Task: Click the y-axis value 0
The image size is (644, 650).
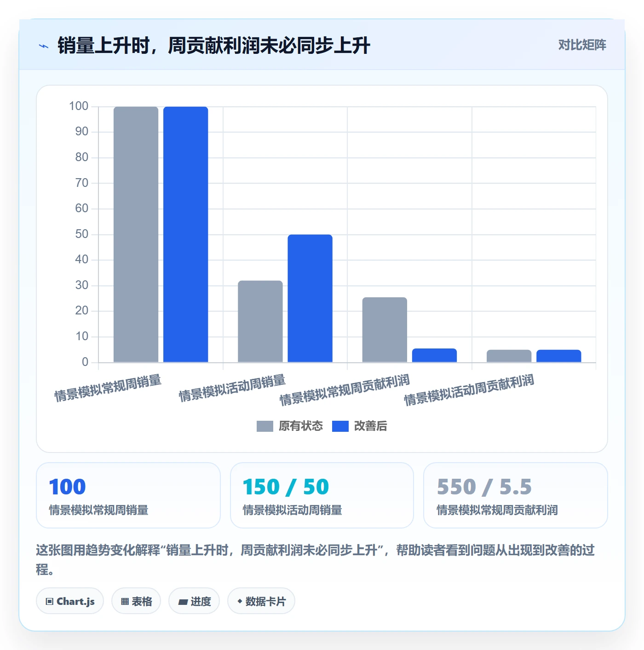Action: tap(85, 362)
